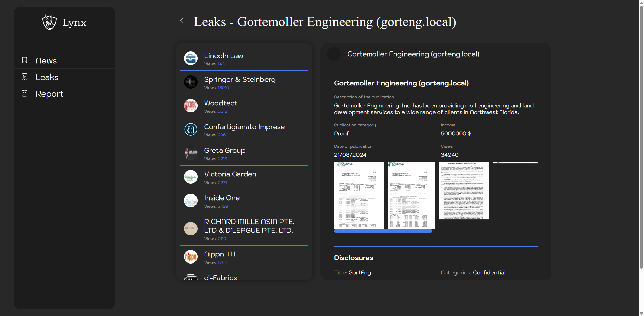
Task: Open the first Cadence document thumbnail
Action: [x=359, y=195]
